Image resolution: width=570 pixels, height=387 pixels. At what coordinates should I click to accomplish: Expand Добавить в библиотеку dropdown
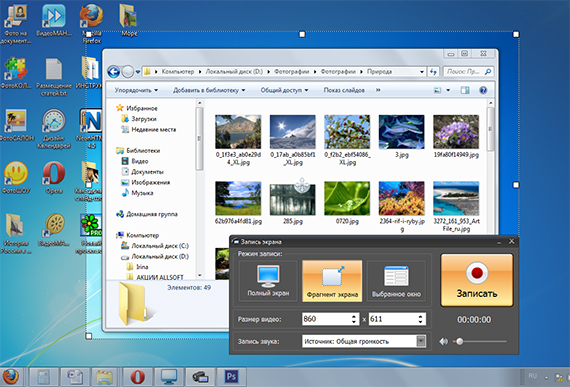[209, 90]
